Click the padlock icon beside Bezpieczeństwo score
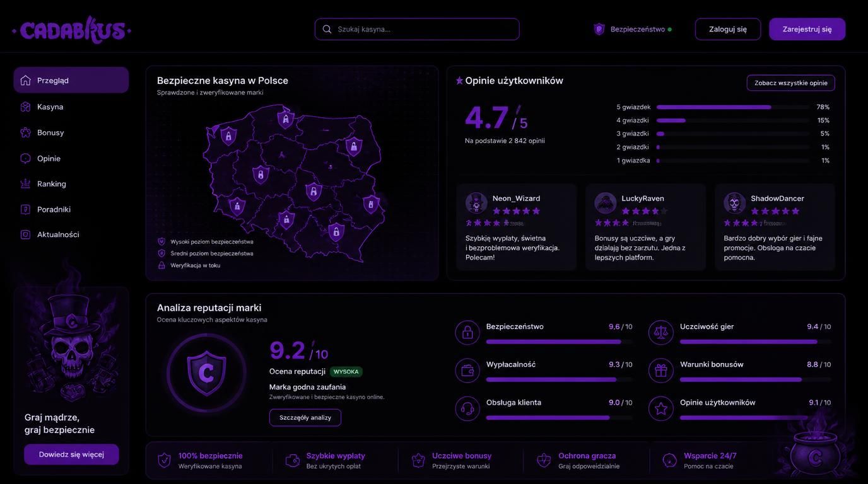Viewport: 868px width, 484px height. [467, 333]
